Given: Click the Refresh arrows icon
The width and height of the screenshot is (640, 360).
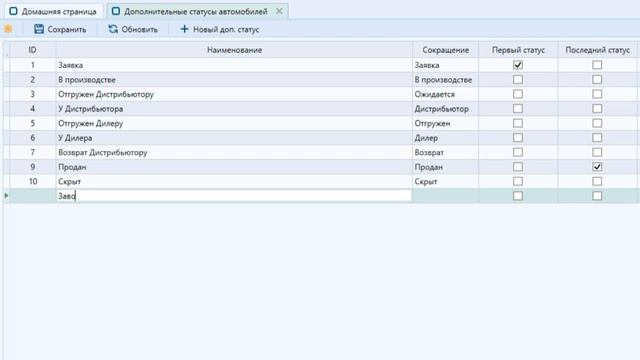Looking at the screenshot, I should (113, 29).
